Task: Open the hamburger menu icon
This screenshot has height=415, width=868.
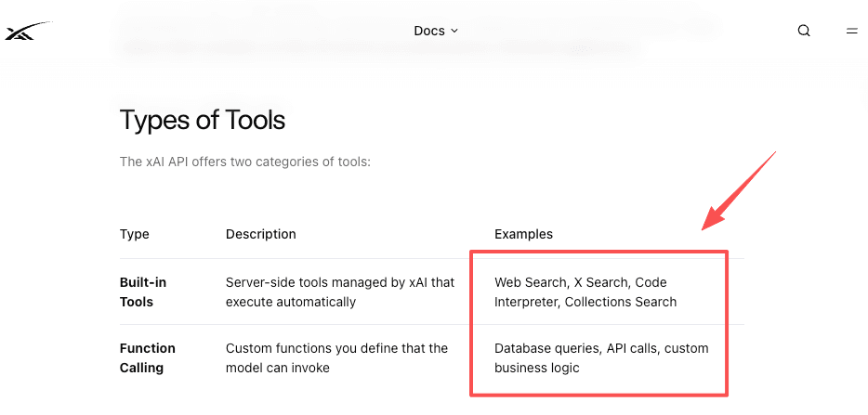Action: coord(852,31)
